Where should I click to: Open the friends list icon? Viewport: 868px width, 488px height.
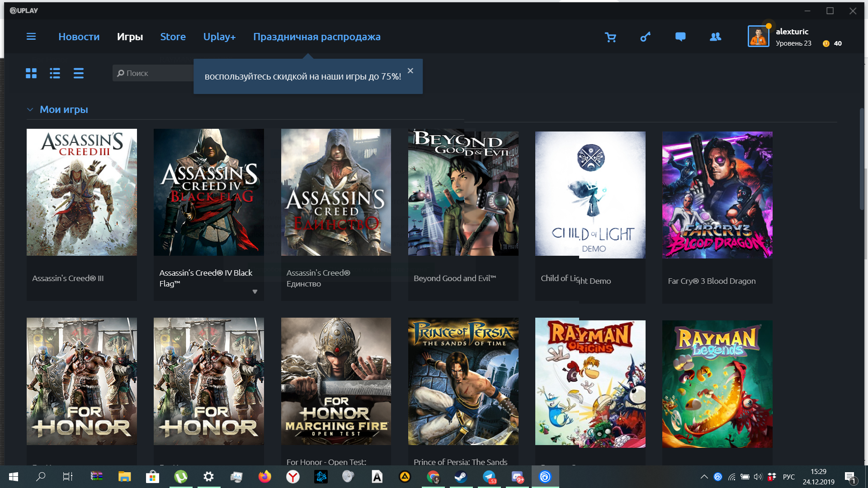click(x=715, y=37)
